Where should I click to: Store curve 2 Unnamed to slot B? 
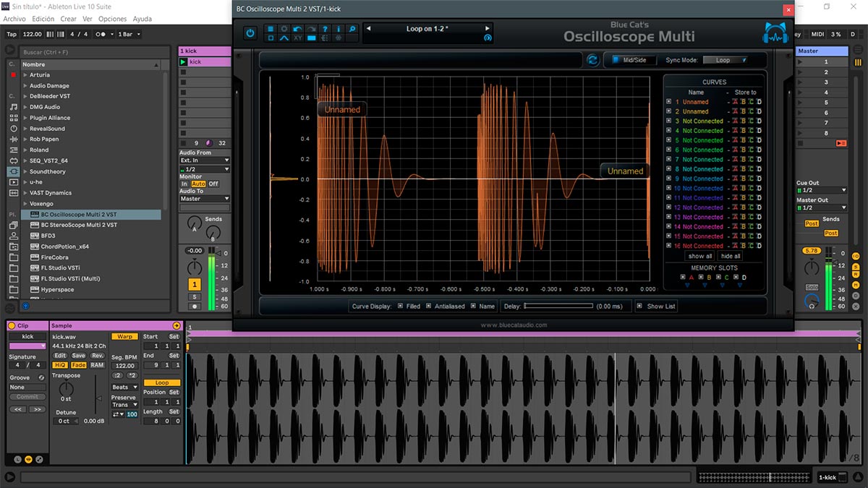[743, 111]
